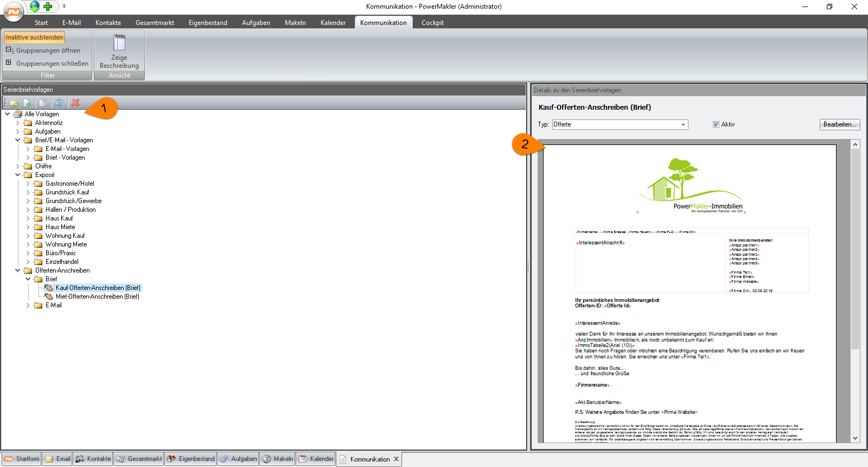Click the refresh template list icon
Viewport: 868px width, 467px height.
point(59,103)
